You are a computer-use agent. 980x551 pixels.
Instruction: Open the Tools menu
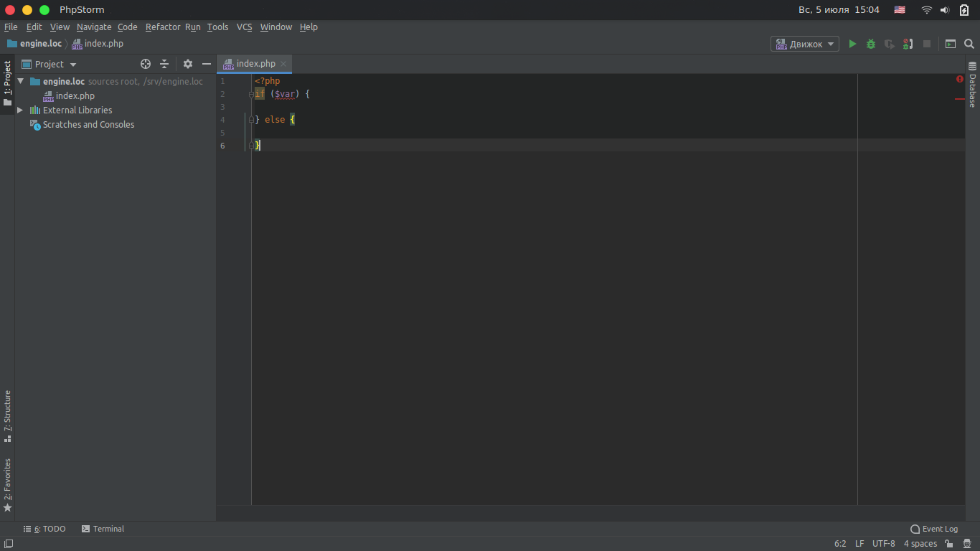[217, 27]
